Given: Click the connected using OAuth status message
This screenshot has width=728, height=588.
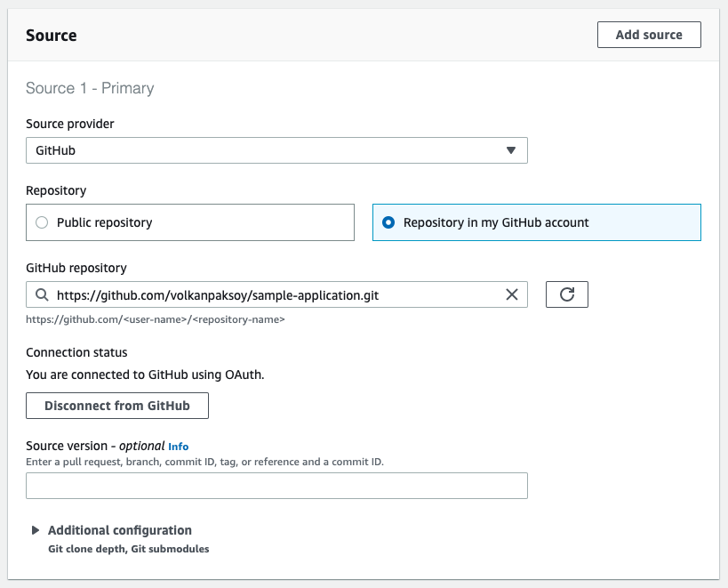Looking at the screenshot, I should click(145, 375).
